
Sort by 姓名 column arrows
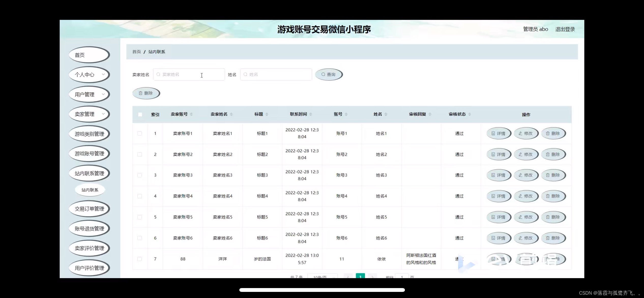386,114
